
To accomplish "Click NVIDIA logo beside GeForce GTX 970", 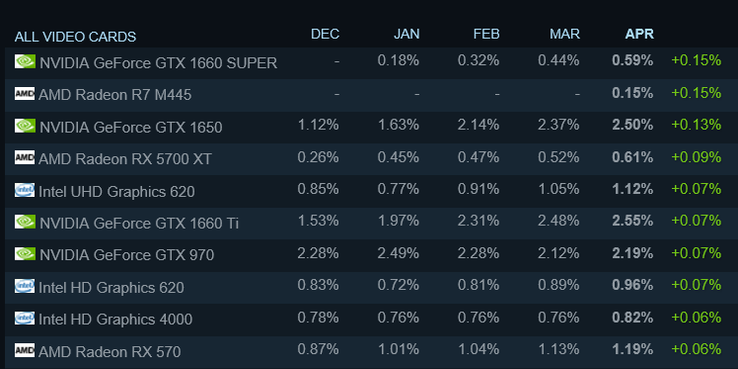I will 25,254.
